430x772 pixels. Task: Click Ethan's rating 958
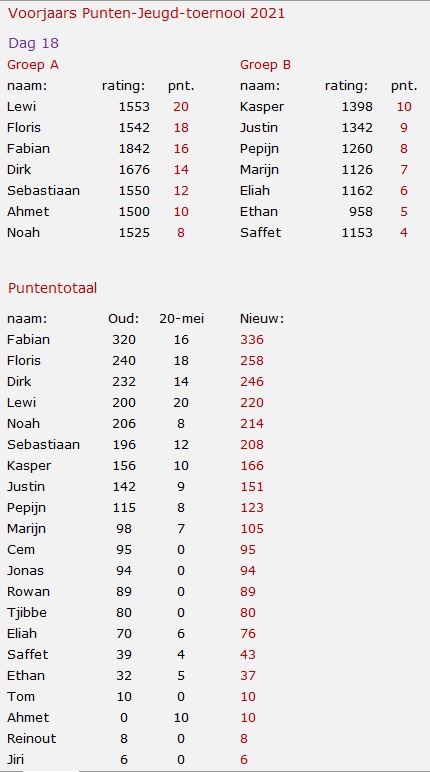tap(361, 211)
